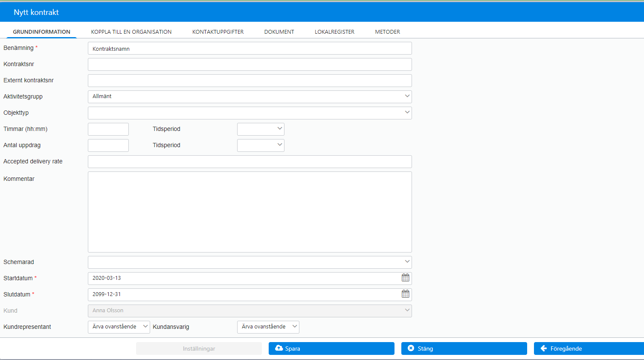Open Tidsperiod dropdown next to Timmar
Viewport: 644px width, 360px height.
(x=261, y=129)
